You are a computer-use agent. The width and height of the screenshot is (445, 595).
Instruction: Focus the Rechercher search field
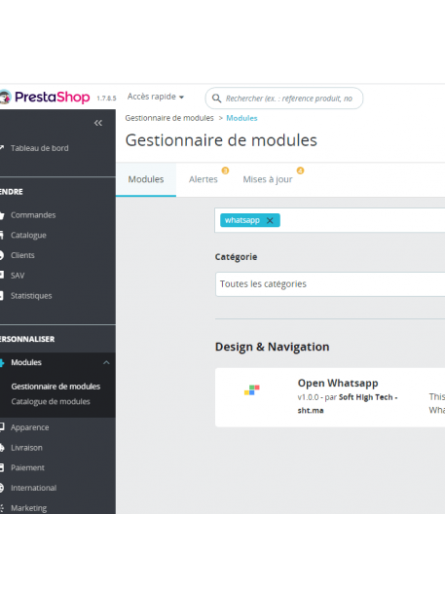point(289,98)
